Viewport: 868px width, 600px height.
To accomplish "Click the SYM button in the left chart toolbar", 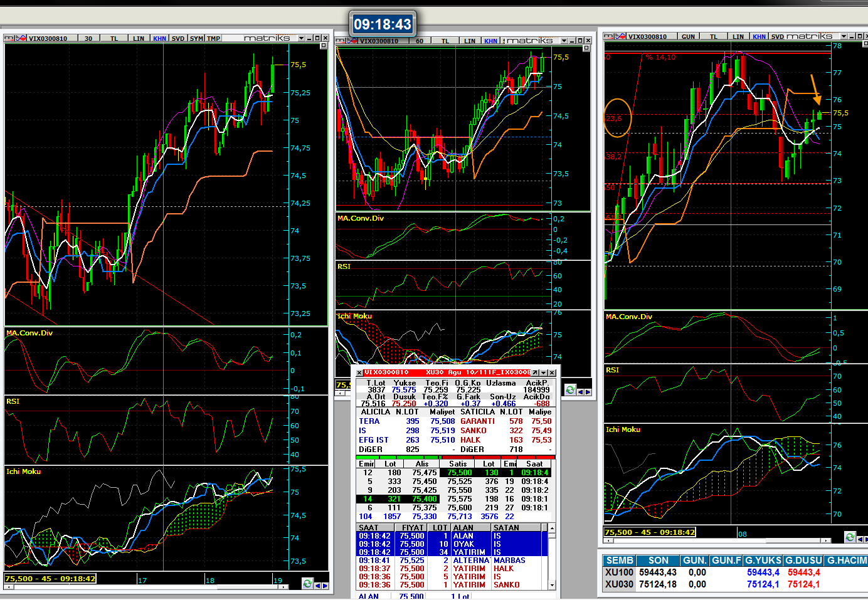I will point(196,38).
